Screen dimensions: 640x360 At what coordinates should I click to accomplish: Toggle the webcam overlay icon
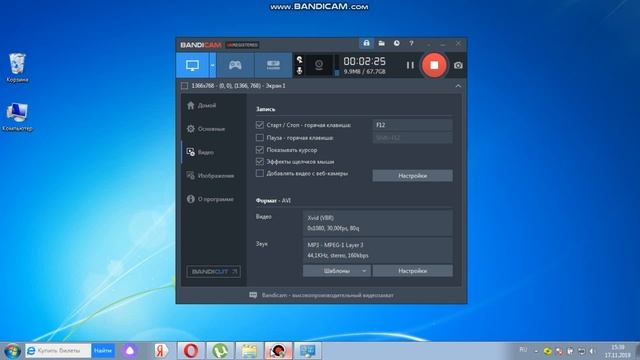(319, 65)
